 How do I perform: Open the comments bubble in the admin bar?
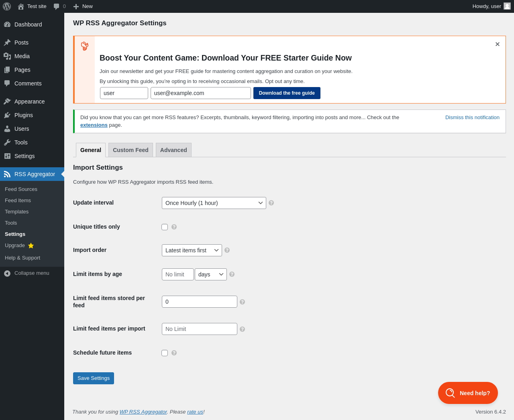(57, 6)
